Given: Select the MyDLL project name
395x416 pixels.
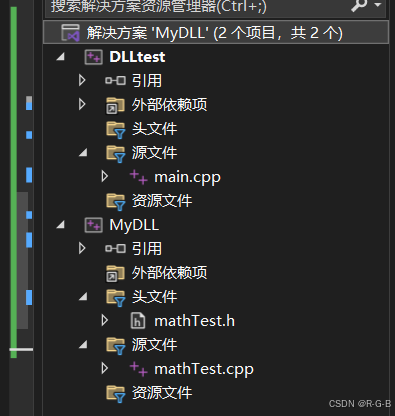Looking at the screenshot, I should (134, 225).
